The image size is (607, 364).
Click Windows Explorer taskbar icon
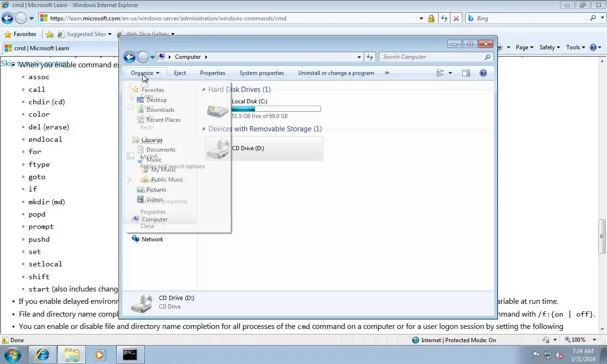(72, 355)
